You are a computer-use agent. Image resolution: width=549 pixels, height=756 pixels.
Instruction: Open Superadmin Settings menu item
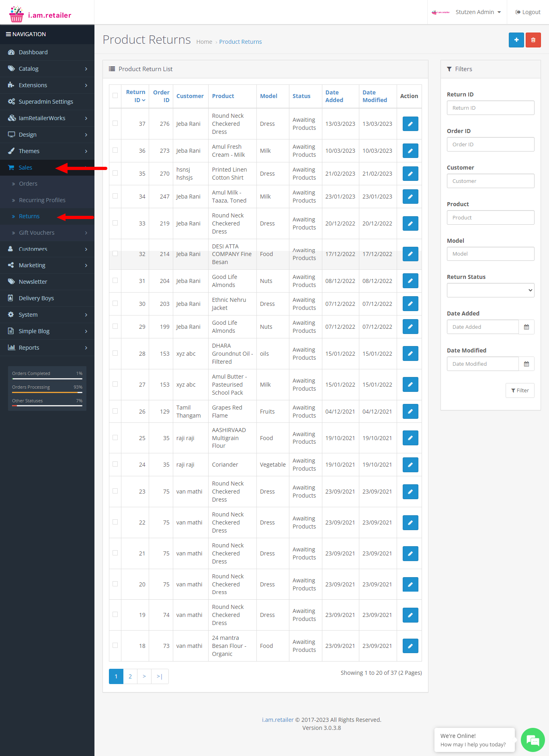coord(47,102)
